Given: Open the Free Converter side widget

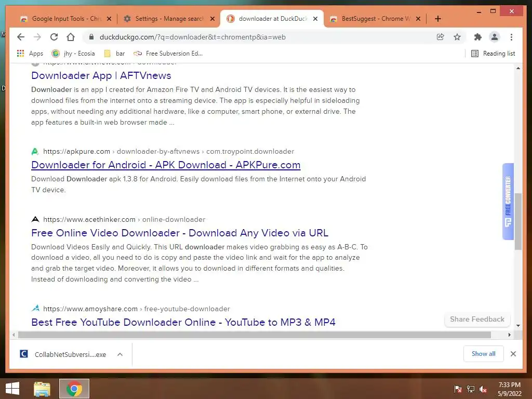Looking at the screenshot, I should click(508, 202).
